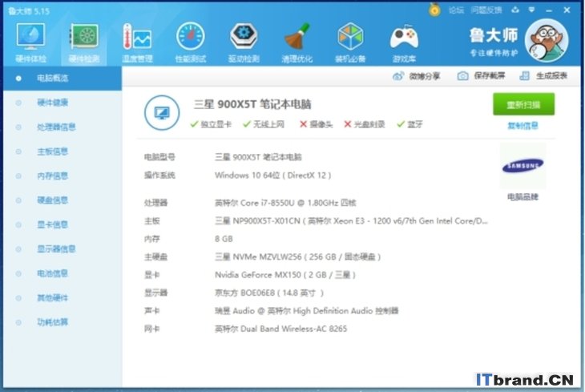
Task: Open the title bar dropdown menu arrow
Action: point(531,10)
